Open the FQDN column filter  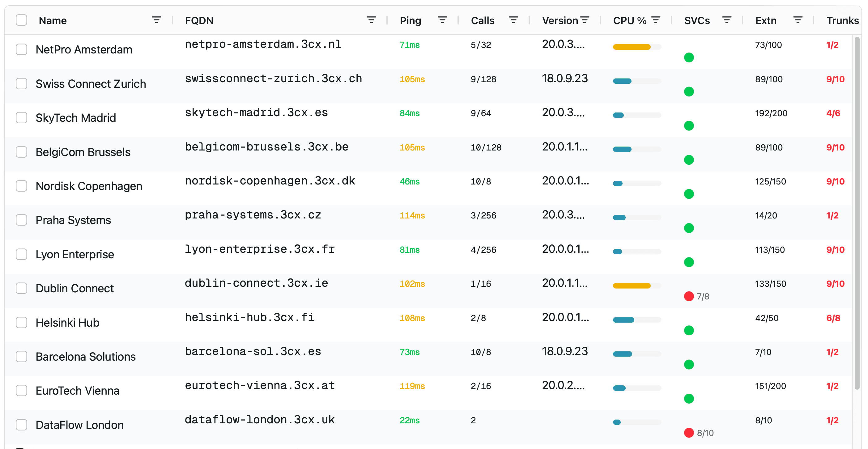tap(371, 20)
